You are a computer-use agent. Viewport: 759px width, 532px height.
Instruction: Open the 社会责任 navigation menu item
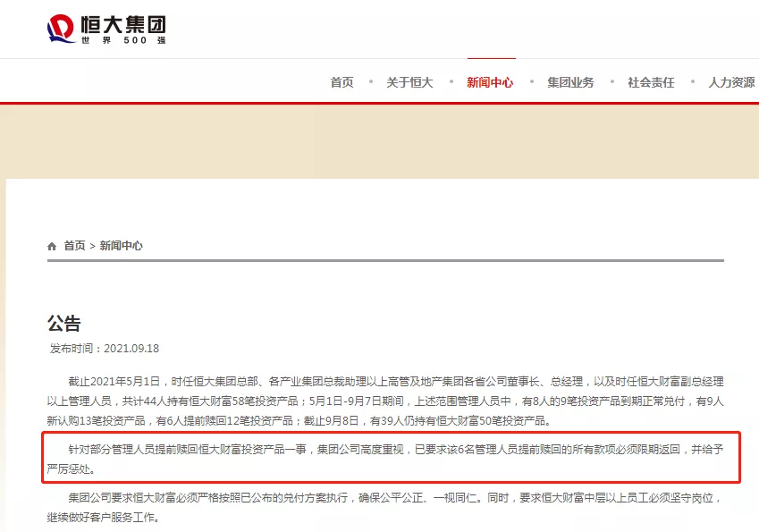pos(651,82)
